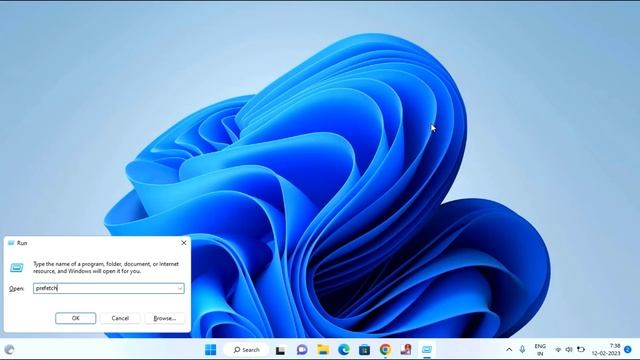The width and height of the screenshot is (640, 360).
Task: Click the volume speaker icon
Action: pyautogui.click(x=569, y=350)
